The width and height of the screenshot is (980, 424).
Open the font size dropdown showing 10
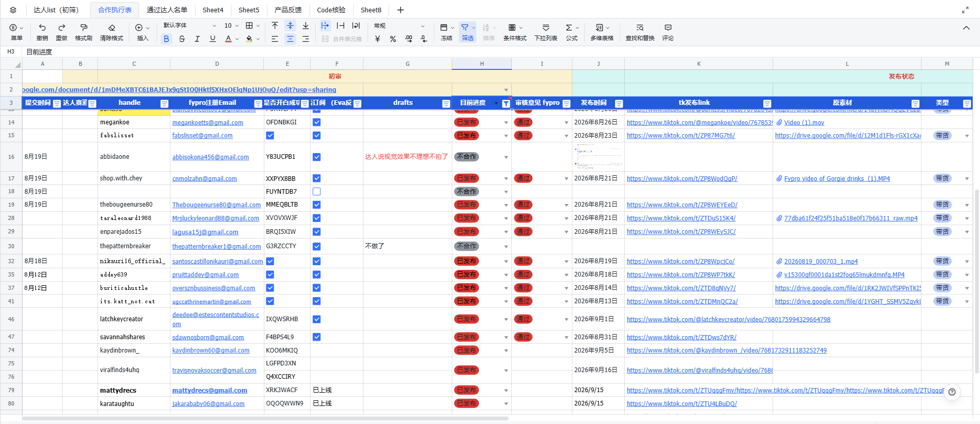pyautogui.click(x=232, y=26)
